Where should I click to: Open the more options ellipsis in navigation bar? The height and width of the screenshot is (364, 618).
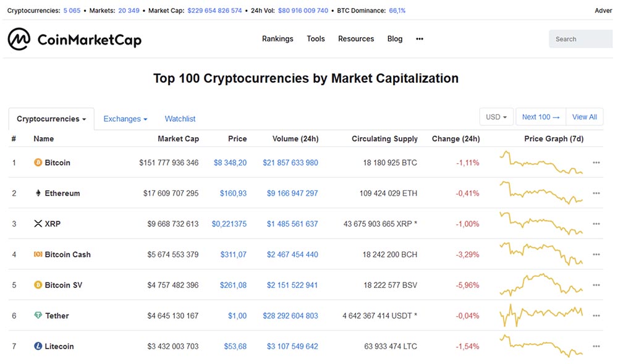tap(420, 39)
